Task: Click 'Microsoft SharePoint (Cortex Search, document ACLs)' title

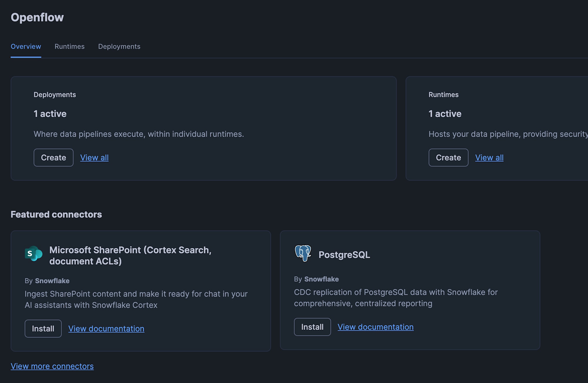Action: 130,255
